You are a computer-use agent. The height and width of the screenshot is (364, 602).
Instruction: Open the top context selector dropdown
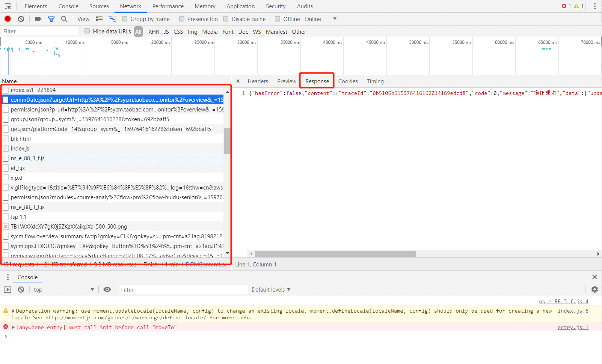click(x=63, y=289)
